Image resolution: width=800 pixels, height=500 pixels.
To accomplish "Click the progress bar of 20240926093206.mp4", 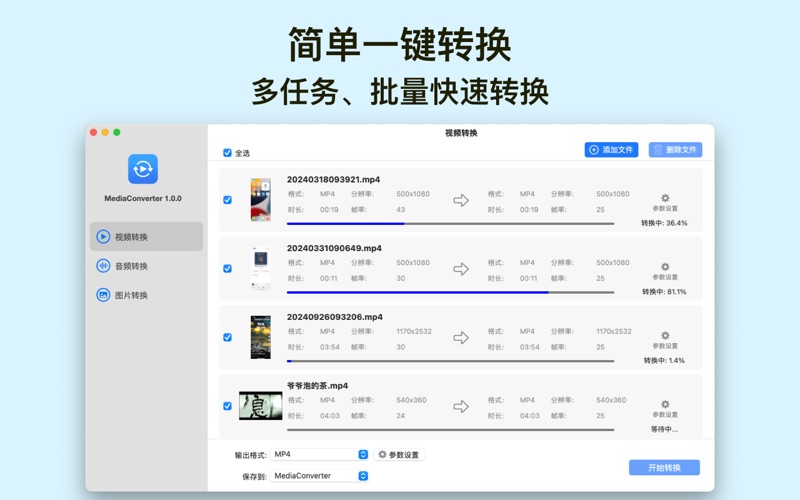I will coord(451,361).
